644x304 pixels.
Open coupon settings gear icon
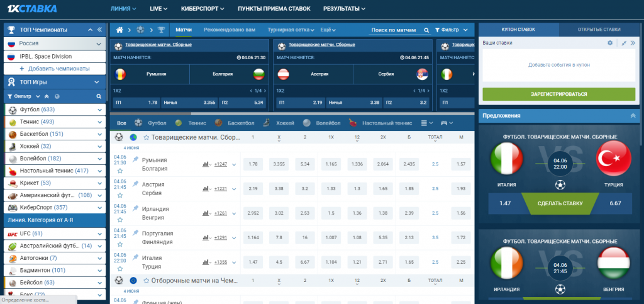point(610,43)
